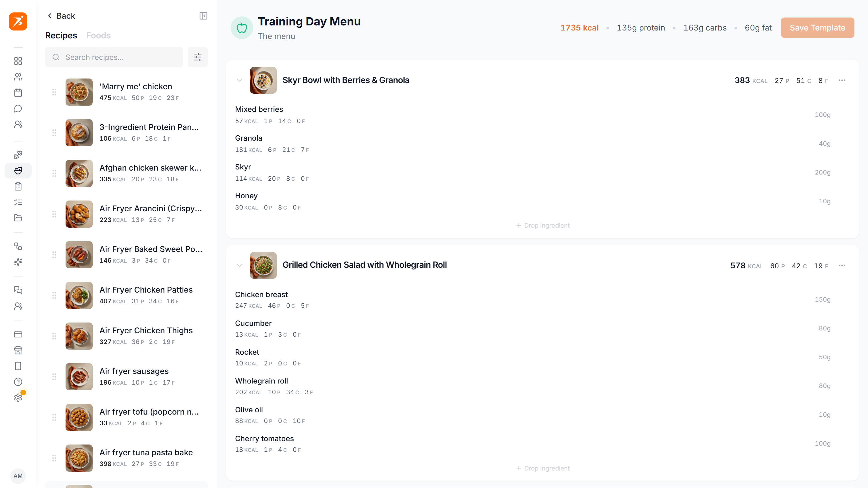Switch to the Foods tab
868x488 pixels.
[x=98, y=35]
